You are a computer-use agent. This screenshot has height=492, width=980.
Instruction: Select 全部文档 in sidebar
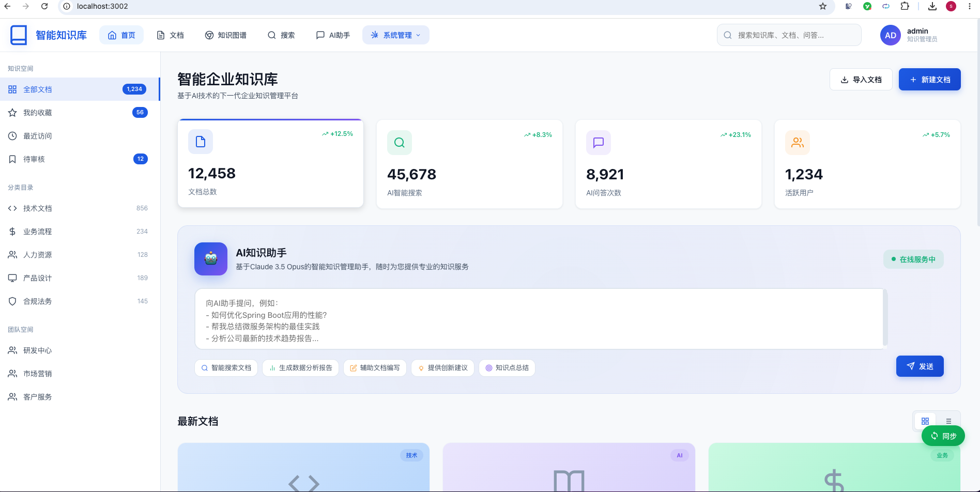(x=80, y=89)
